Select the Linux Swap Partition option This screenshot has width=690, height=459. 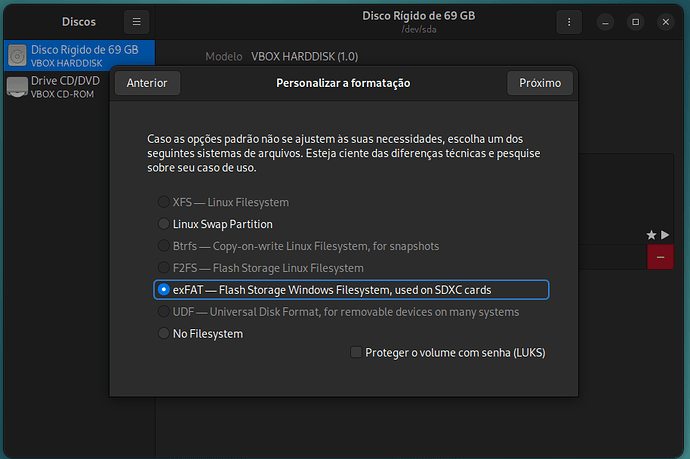pos(164,224)
